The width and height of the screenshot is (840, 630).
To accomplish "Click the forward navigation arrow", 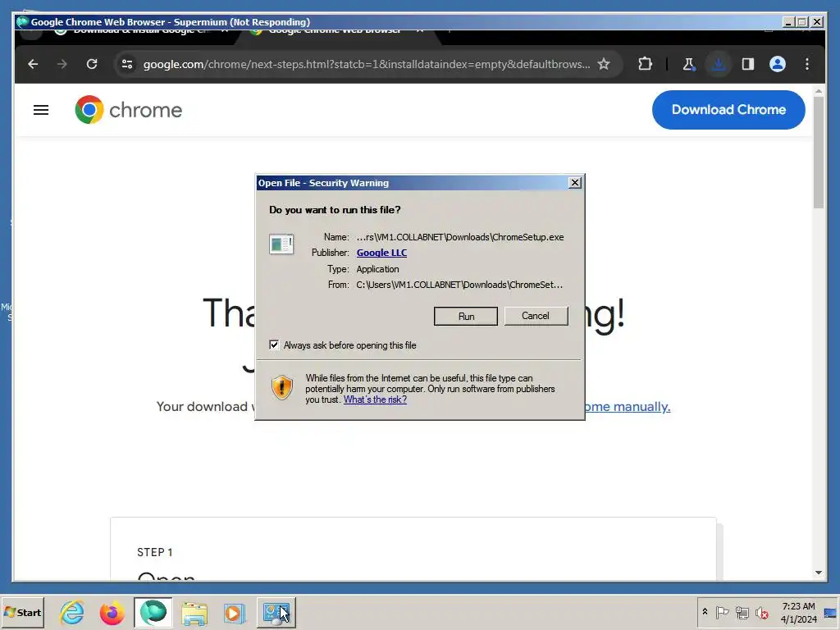I will pos(62,64).
